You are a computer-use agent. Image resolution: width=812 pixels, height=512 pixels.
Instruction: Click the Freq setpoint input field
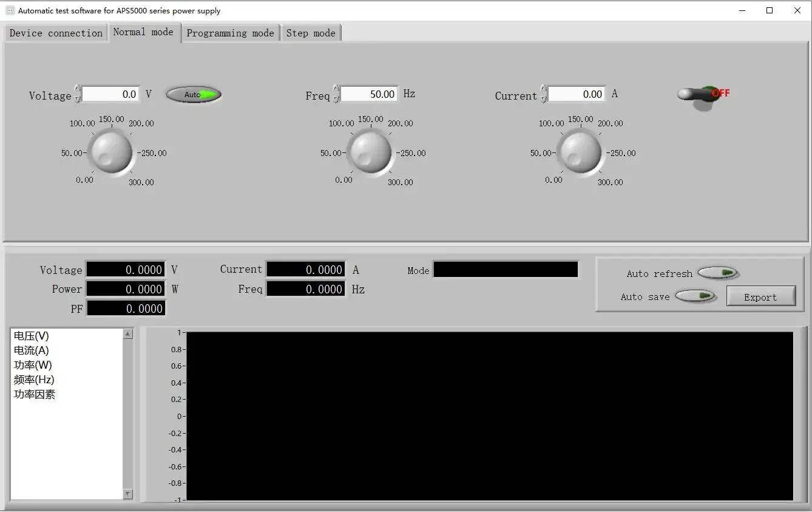point(369,94)
